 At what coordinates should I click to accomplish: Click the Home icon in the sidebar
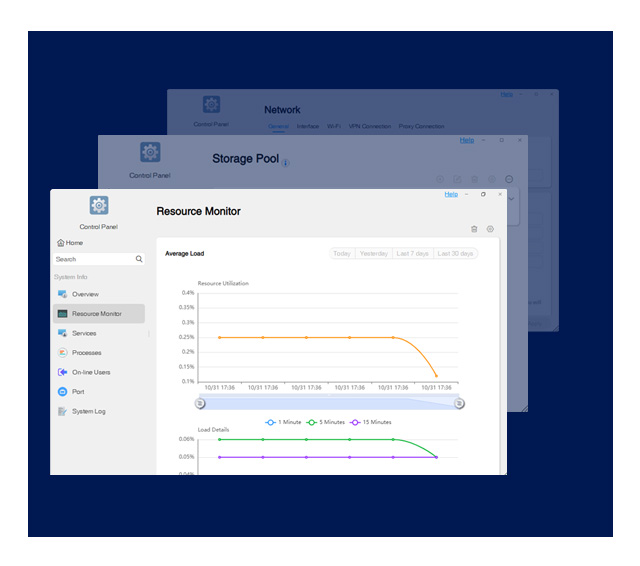tap(60, 243)
